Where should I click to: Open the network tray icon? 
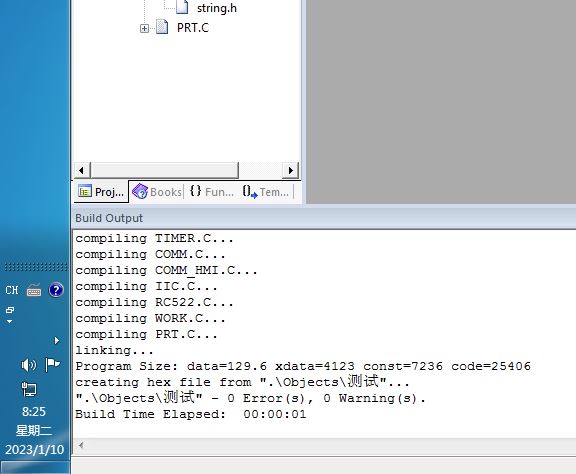click(x=29, y=389)
